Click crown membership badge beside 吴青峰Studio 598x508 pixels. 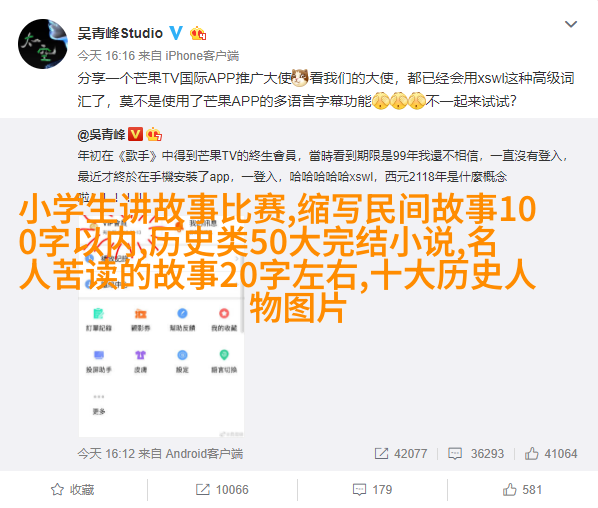(x=198, y=34)
